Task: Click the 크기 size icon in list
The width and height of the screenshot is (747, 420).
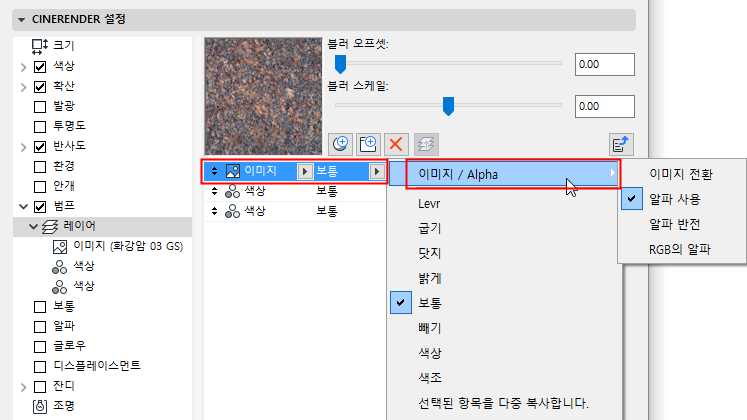Action: [40, 46]
